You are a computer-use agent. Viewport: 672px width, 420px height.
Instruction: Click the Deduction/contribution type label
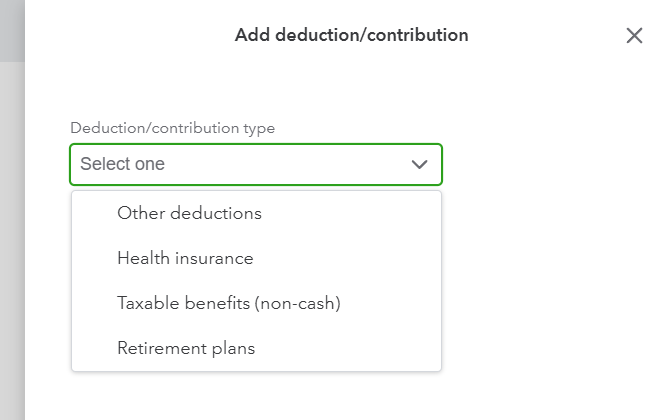tap(172, 128)
